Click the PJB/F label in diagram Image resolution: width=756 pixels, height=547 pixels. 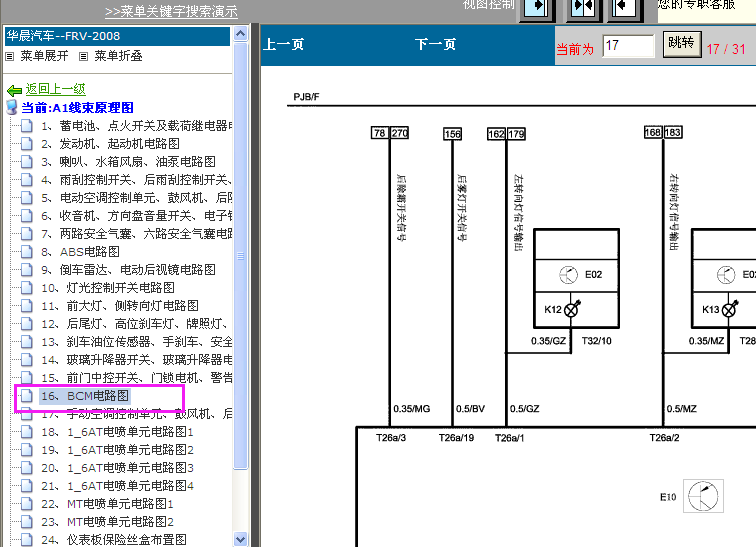coord(307,97)
